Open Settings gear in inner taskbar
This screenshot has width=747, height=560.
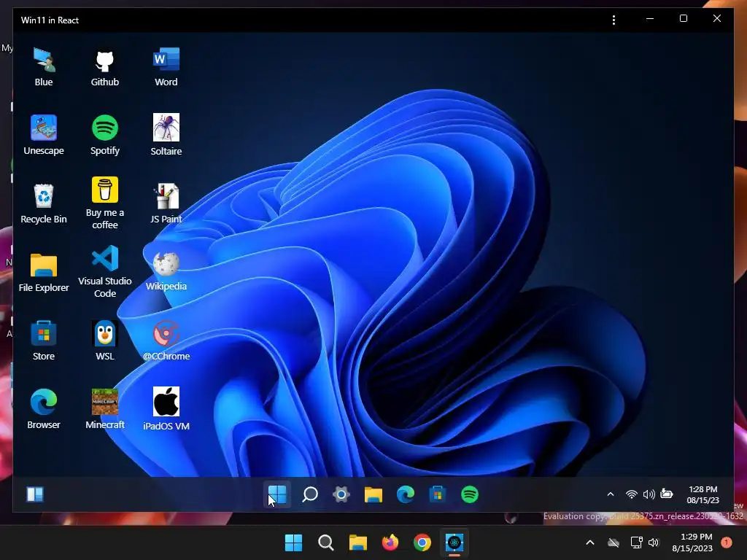click(341, 494)
